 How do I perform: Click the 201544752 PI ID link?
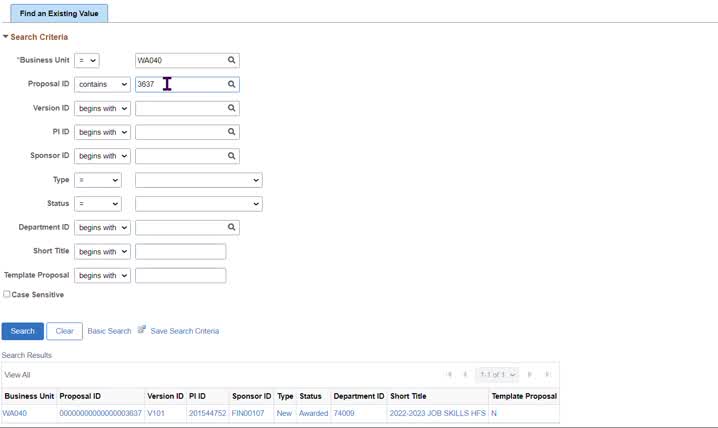click(207, 413)
